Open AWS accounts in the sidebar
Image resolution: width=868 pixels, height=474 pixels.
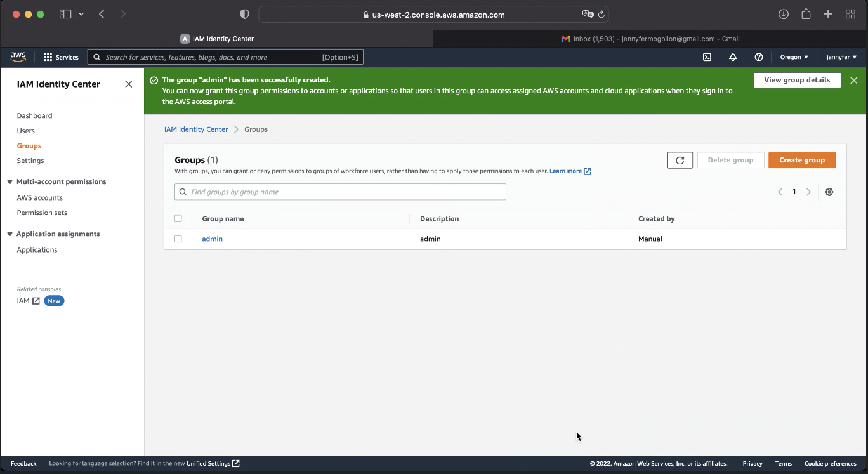(40, 198)
